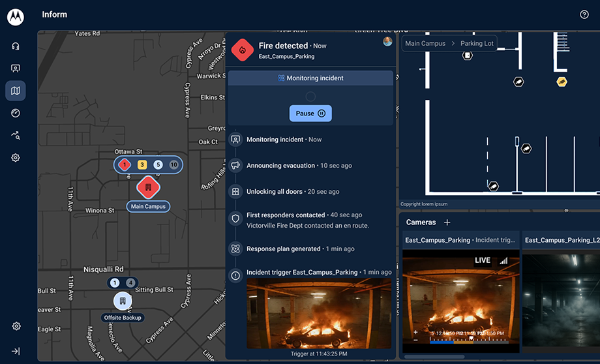600x364 pixels.
Task: Open the settings gear at sidebar bottom
Action: [16, 326]
